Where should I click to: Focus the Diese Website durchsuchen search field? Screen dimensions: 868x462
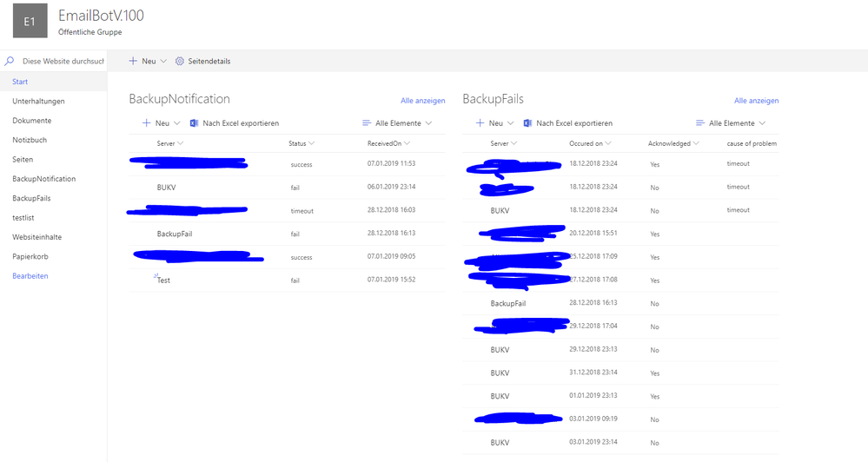tap(63, 61)
